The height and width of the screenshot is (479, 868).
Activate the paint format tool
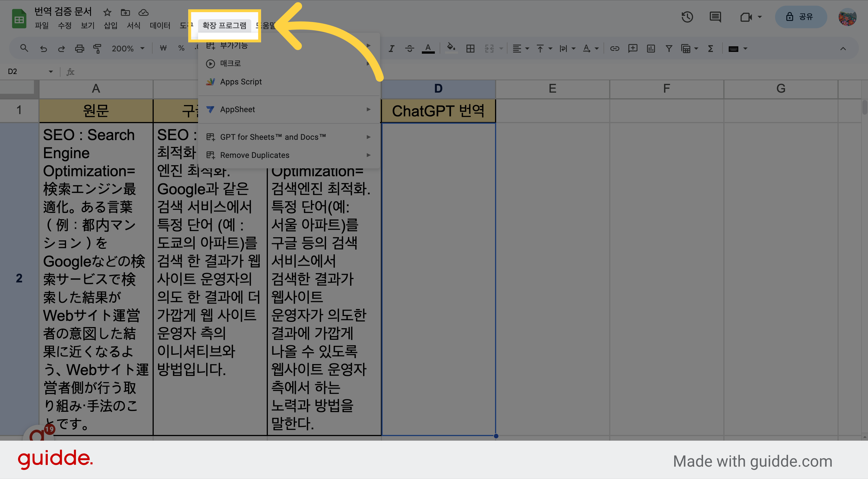click(x=97, y=49)
